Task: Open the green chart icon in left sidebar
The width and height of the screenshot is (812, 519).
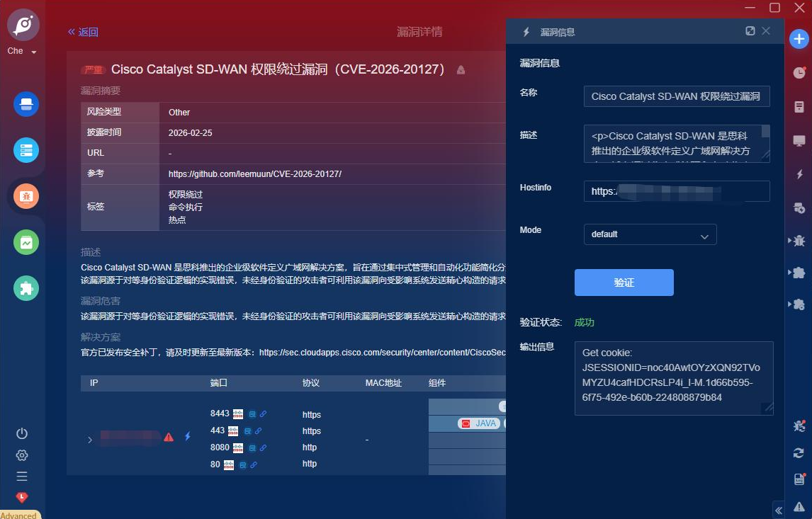Action: coord(26,242)
